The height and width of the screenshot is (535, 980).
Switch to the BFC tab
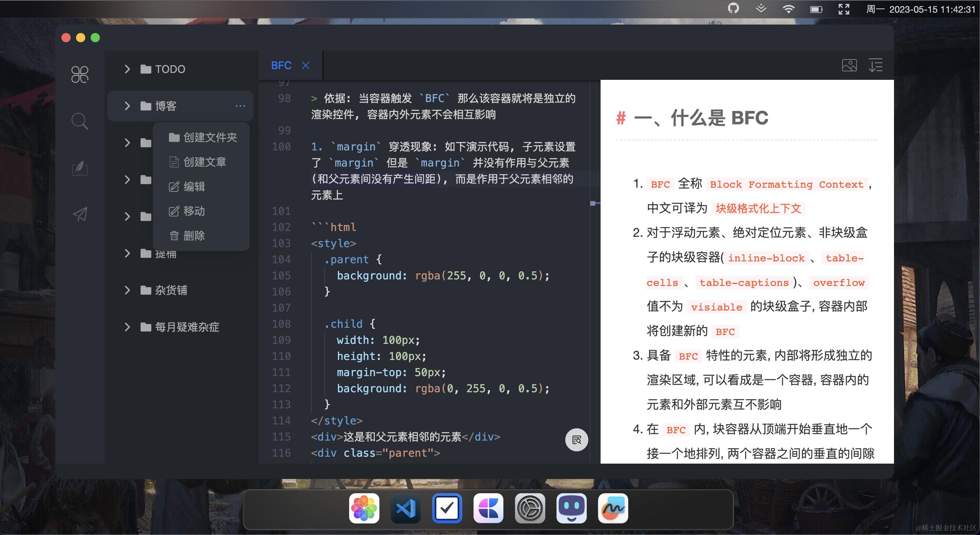point(281,65)
